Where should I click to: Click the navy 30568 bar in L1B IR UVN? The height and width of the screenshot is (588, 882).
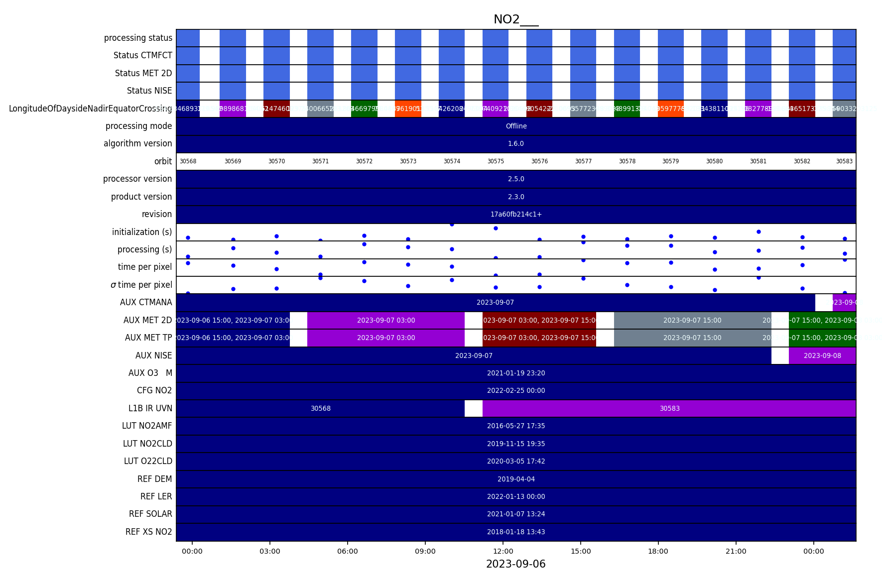[x=320, y=408]
